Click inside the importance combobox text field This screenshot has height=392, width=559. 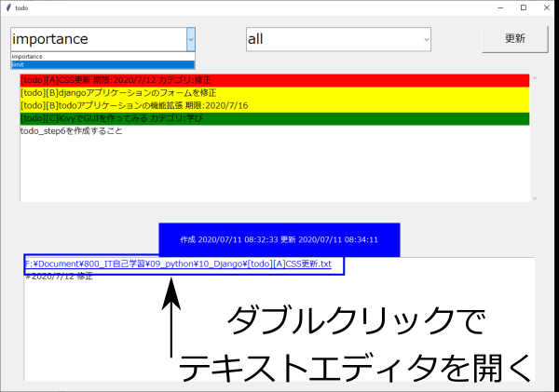click(99, 39)
